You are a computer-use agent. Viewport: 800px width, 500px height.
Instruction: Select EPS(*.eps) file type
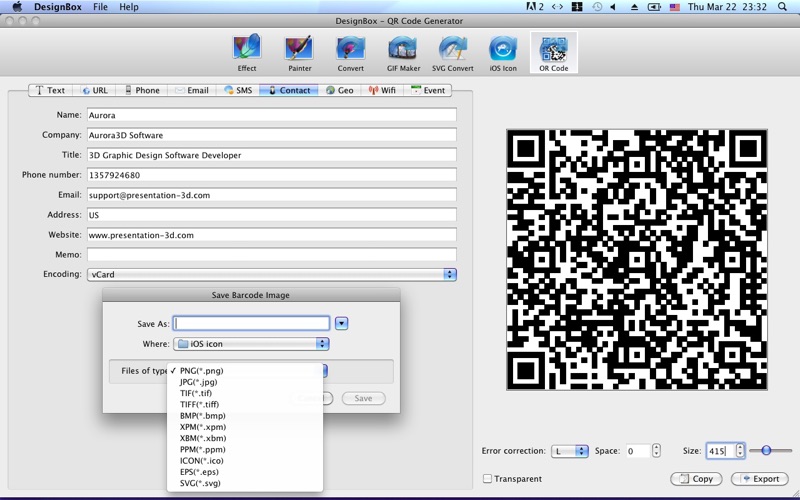[x=245, y=472]
